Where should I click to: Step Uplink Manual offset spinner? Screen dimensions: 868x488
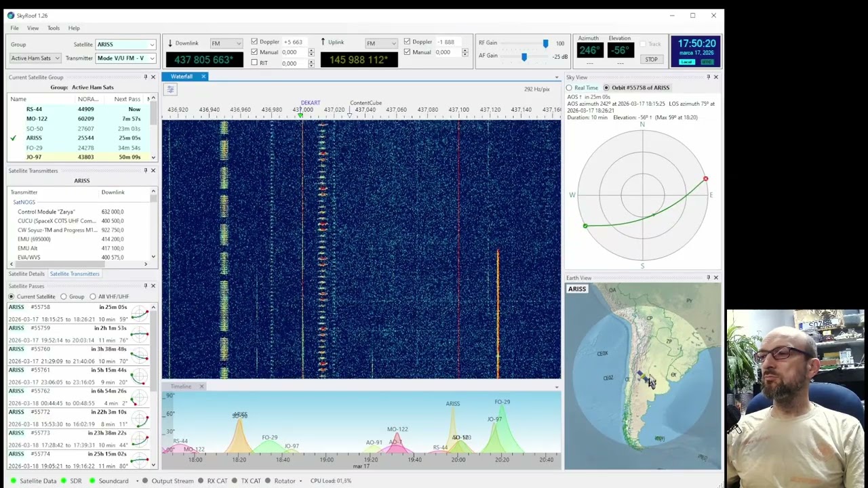[465, 52]
